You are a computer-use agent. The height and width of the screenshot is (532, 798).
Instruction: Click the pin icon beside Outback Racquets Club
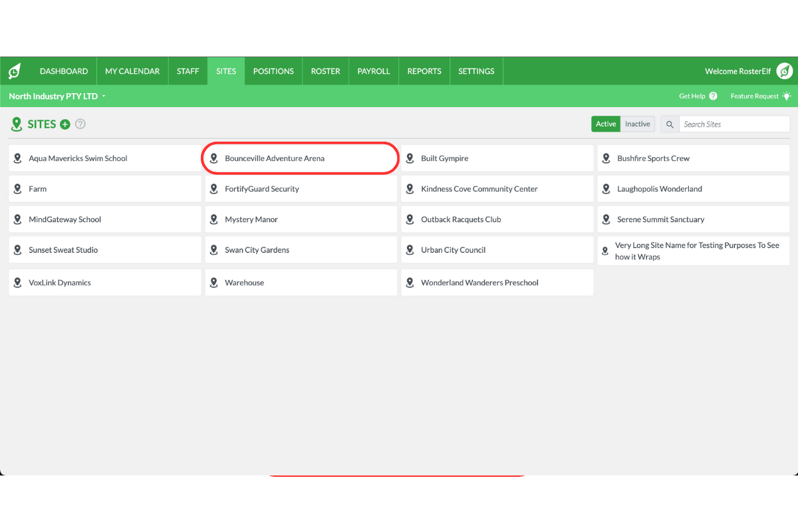pyautogui.click(x=410, y=219)
